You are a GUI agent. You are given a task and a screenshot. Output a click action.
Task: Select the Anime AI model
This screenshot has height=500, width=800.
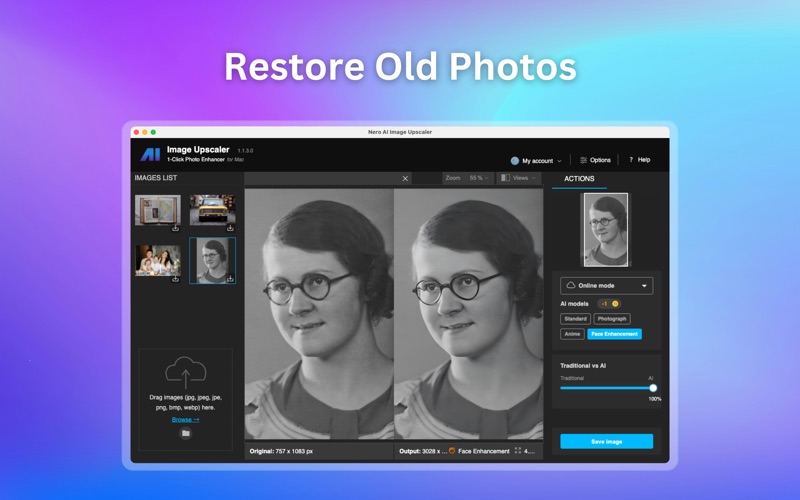[572, 334]
